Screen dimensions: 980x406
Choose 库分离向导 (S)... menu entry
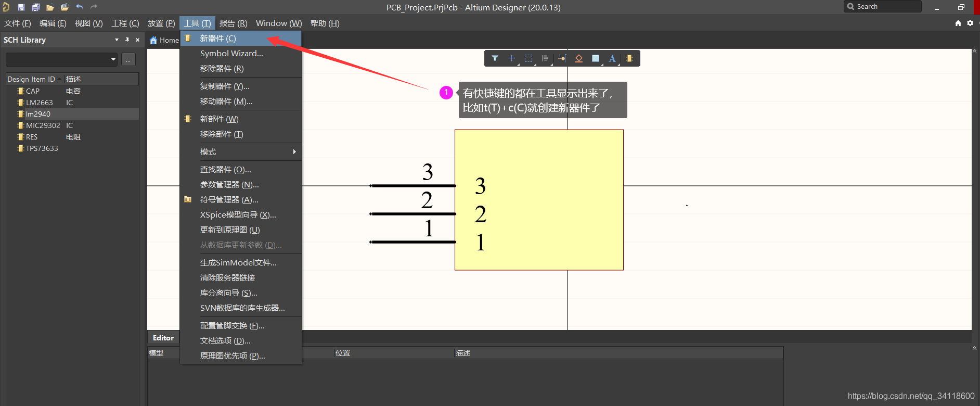[x=241, y=293]
